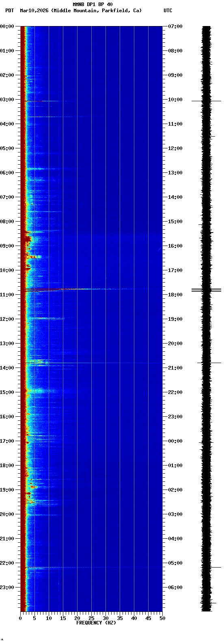Click the "12:00" label on the PDT axis
The height and width of the screenshot is (644, 224).
(x=7, y=319)
